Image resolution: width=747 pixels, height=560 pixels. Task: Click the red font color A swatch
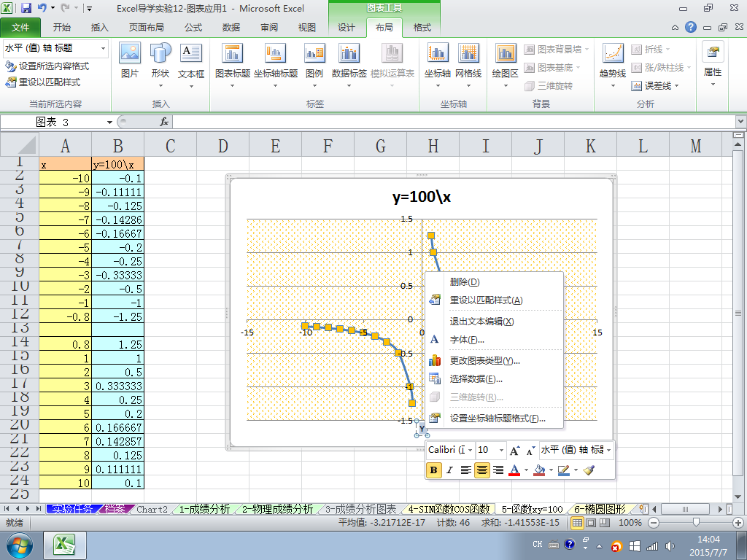[x=514, y=470]
